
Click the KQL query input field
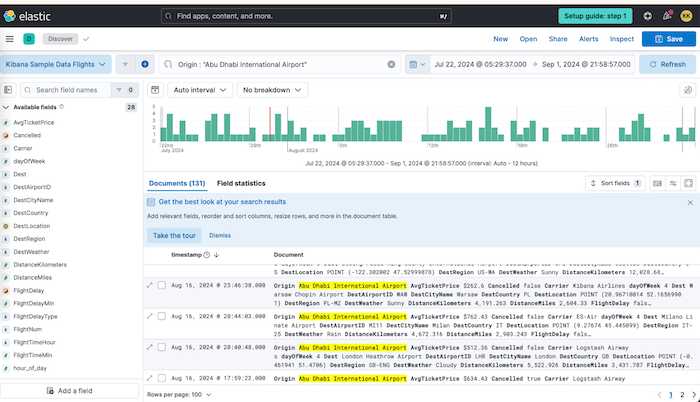pyautogui.click(x=281, y=64)
